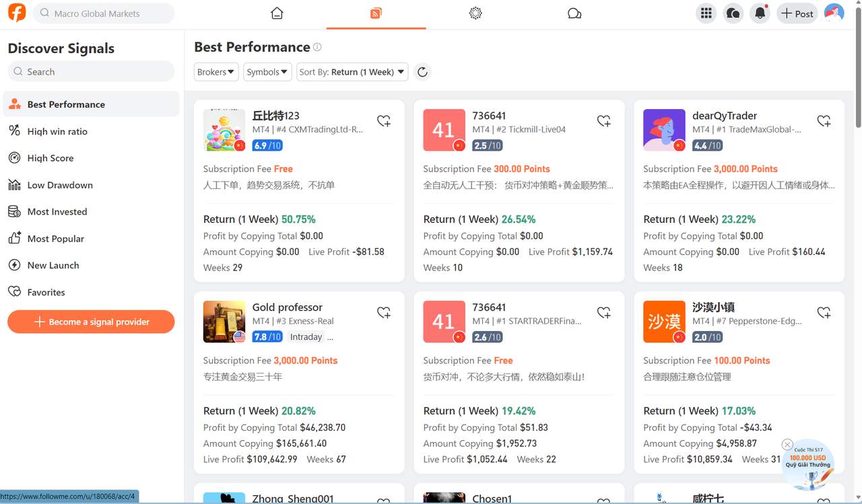Click the info icon beside Best Performance
The image size is (862, 504).
317,47
